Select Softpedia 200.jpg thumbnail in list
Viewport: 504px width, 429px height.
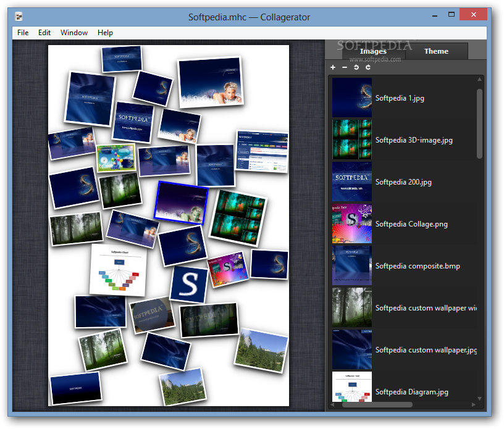click(x=352, y=181)
